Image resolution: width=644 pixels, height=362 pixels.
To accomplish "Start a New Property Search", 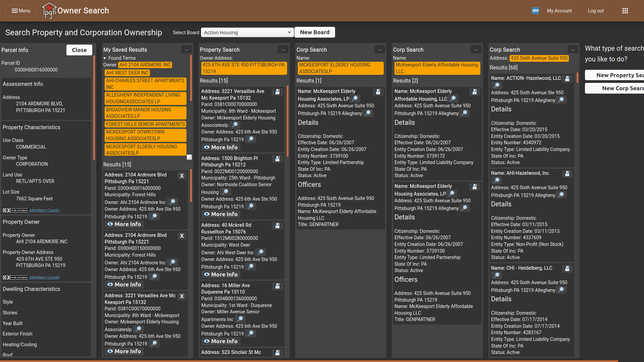I will (614, 75).
